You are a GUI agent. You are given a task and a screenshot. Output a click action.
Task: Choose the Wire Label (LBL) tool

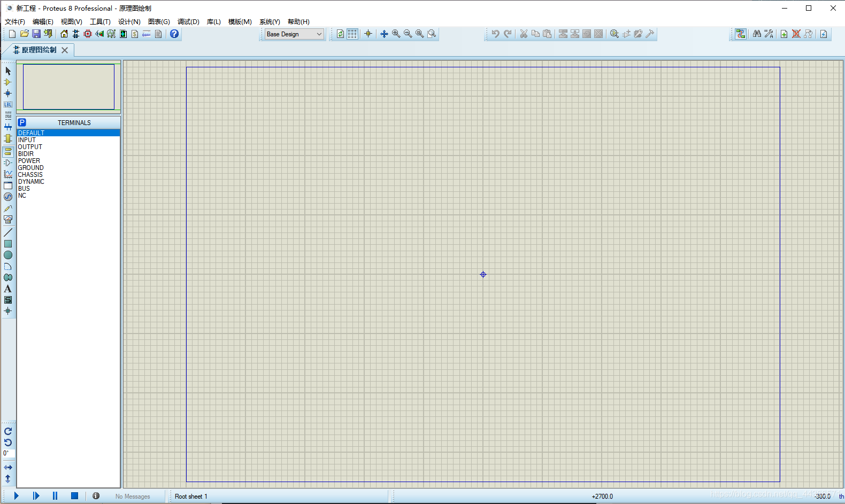pos(8,105)
